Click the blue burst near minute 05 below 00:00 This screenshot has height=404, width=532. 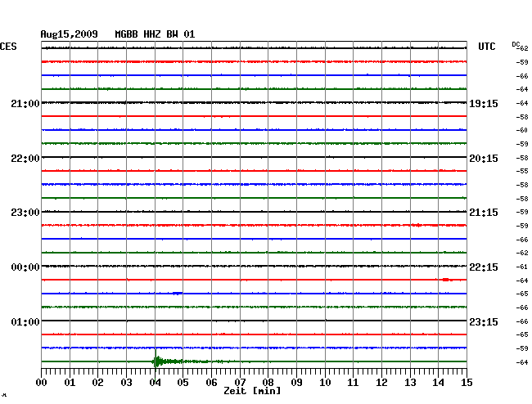(178, 293)
